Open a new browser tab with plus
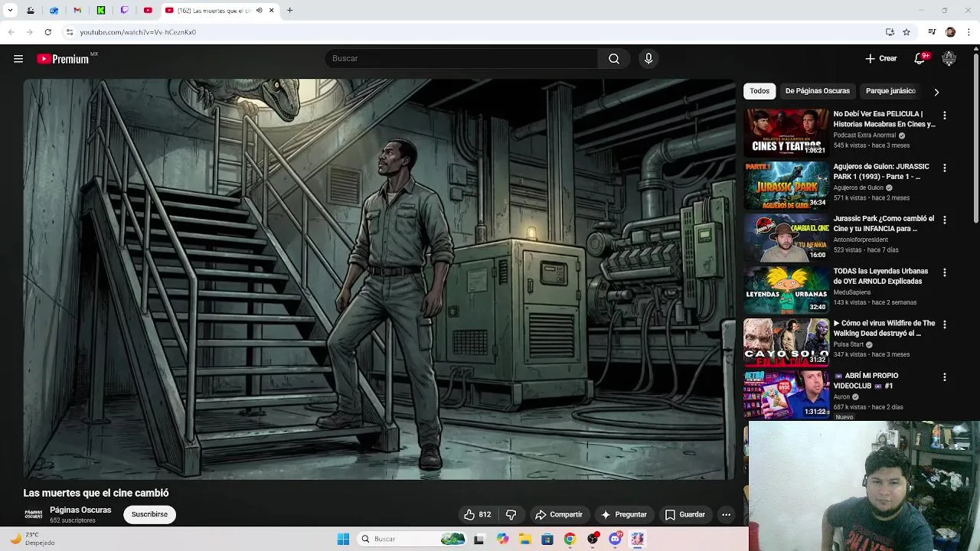Image resolution: width=980 pixels, height=551 pixels. tap(289, 11)
